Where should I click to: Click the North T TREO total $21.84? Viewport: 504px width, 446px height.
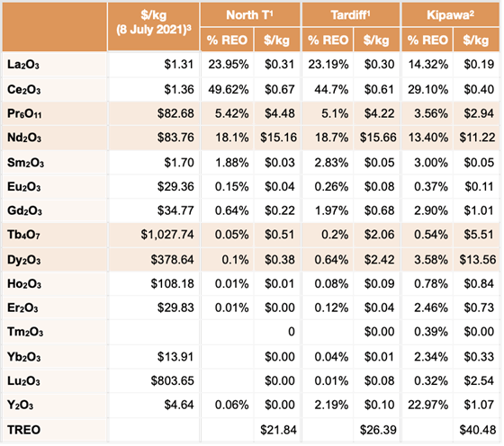point(278,430)
